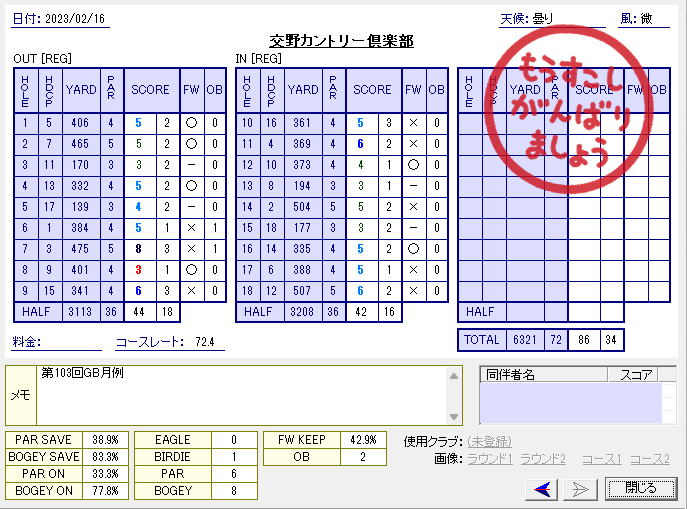The width and height of the screenshot is (687, 509).
Task: Click the course name 交野カントリー倶楽部
Action: (341, 41)
